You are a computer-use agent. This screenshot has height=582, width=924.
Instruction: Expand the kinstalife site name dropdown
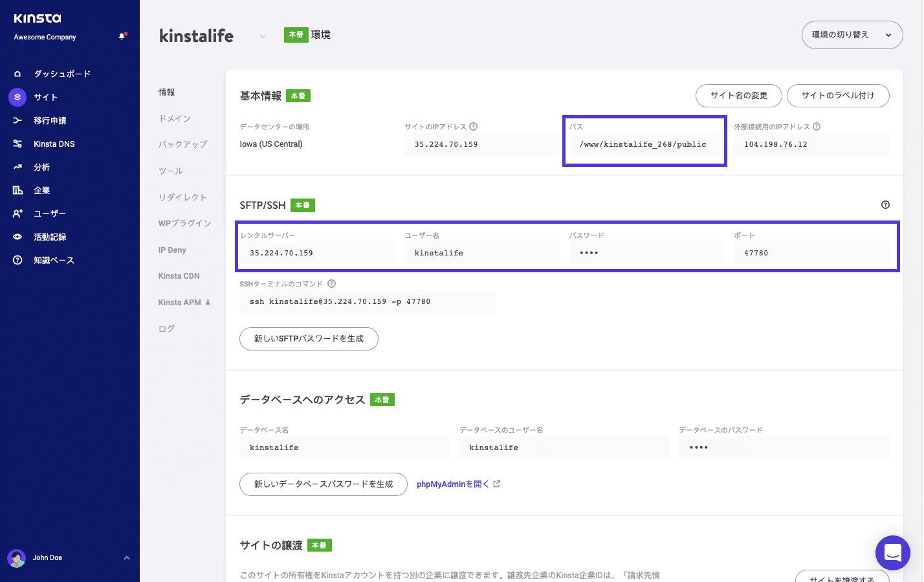click(262, 36)
